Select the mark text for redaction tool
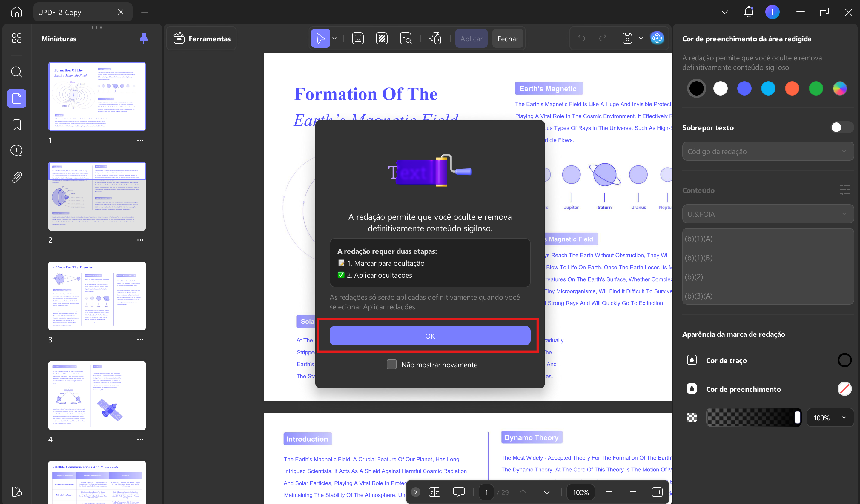Viewport: 860px width, 504px height. point(358,38)
